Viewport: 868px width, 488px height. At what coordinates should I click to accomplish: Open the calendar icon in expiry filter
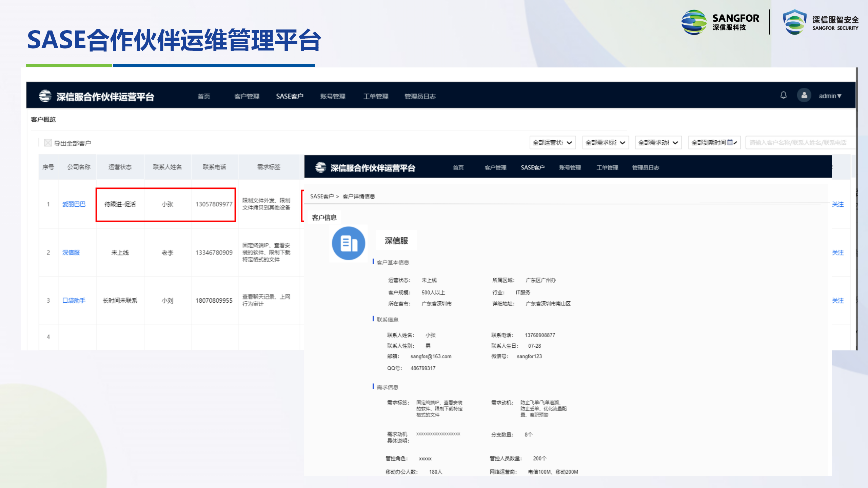[730, 142]
